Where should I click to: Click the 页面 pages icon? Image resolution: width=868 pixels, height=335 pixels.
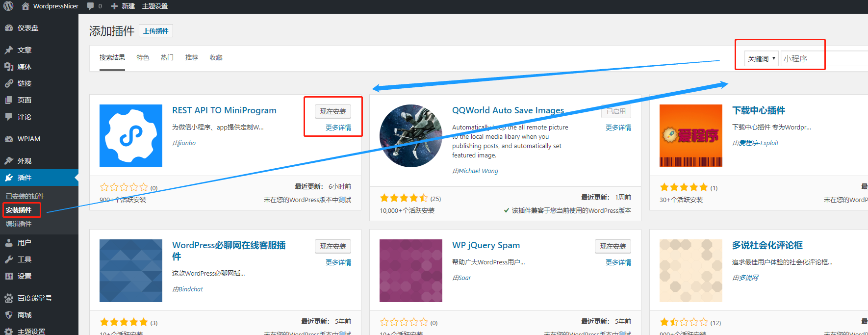coord(9,100)
